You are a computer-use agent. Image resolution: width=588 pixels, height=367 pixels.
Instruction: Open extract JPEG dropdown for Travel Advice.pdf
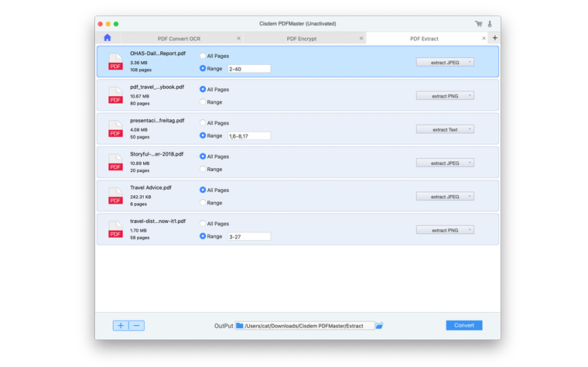pos(445,196)
